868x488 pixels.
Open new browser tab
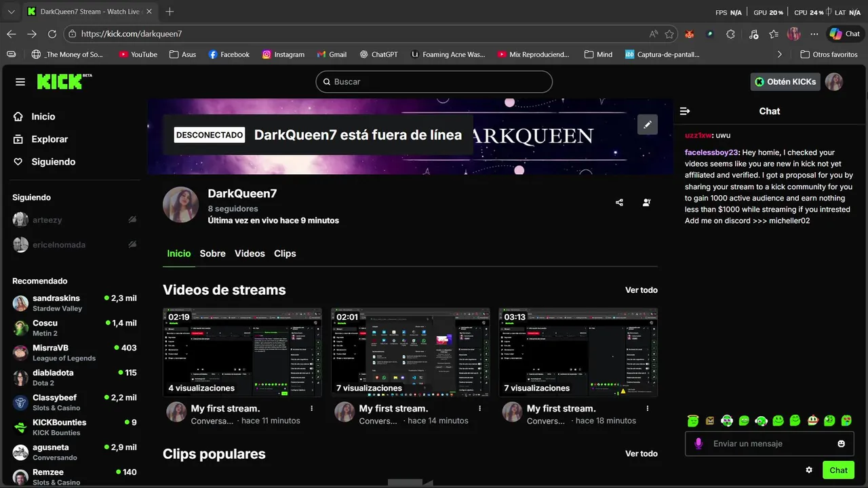click(170, 12)
